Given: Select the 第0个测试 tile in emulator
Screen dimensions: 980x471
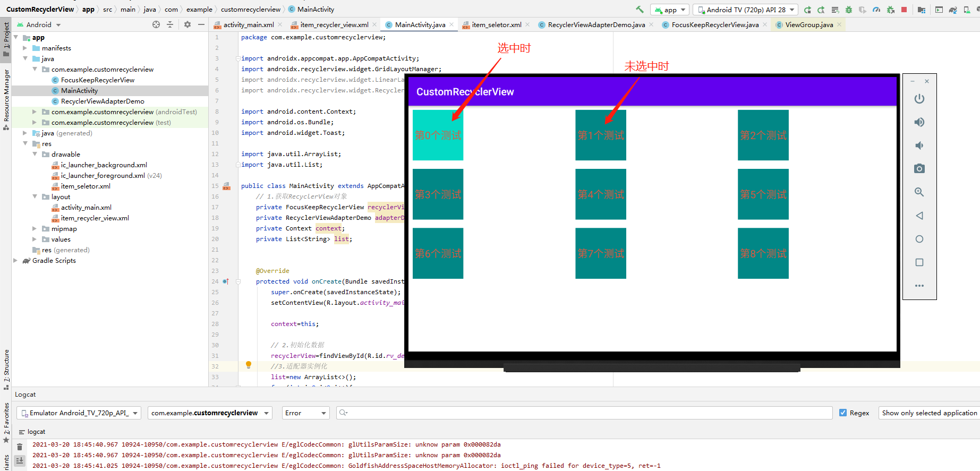Looking at the screenshot, I should 438,135.
